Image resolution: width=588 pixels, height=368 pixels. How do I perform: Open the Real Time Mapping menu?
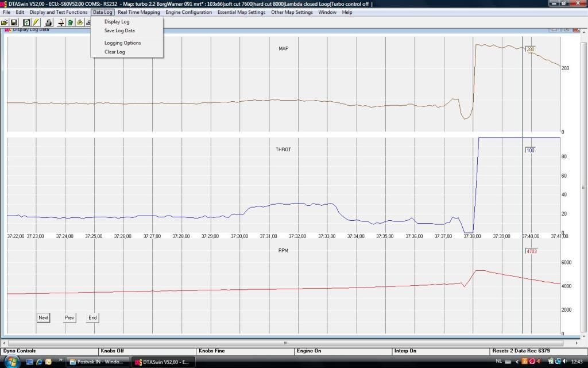tap(138, 12)
